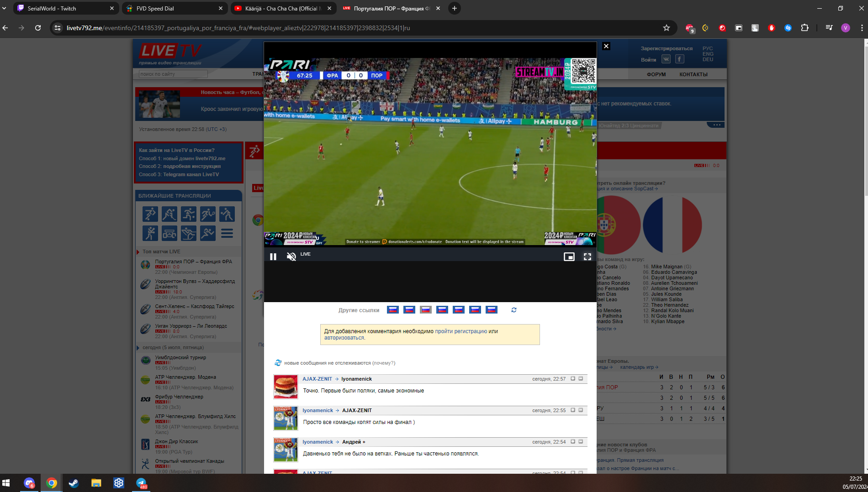The height and width of the screenshot is (492, 868).
Task: Expand all sports hamburger menu
Action: point(227,233)
